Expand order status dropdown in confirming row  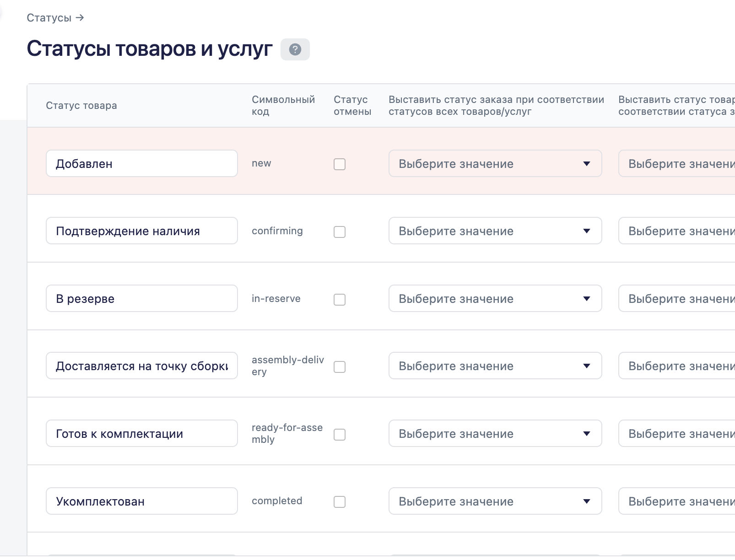(495, 231)
